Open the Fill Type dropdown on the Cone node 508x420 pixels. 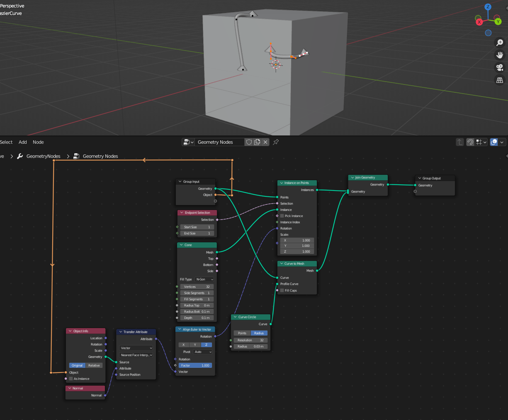204,279
